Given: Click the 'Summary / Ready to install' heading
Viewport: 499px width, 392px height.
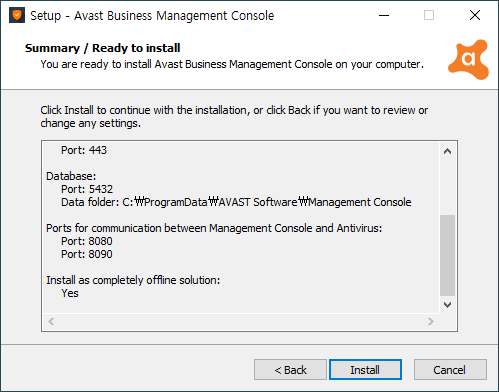Looking at the screenshot, I should 103,48.
